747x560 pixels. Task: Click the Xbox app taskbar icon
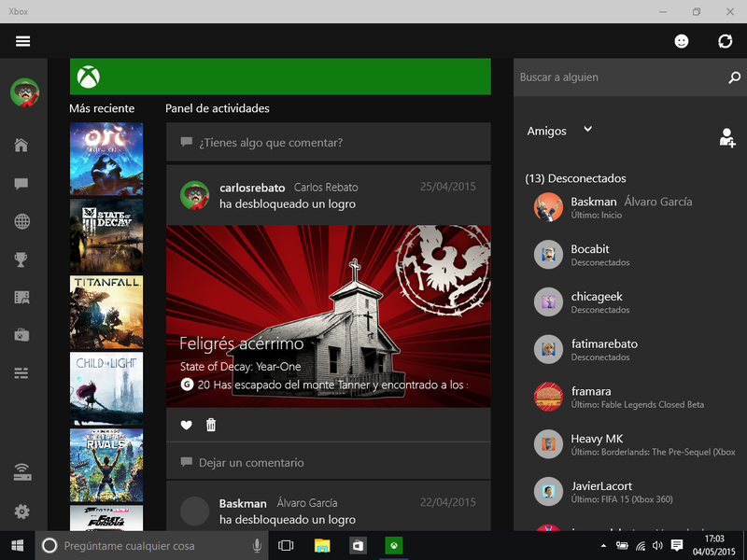tap(394, 546)
